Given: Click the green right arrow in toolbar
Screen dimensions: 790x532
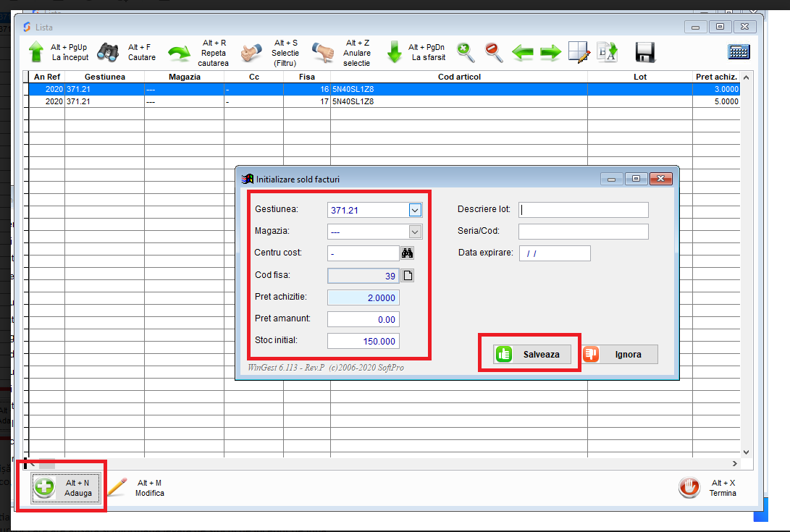Looking at the screenshot, I should click(x=551, y=52).
